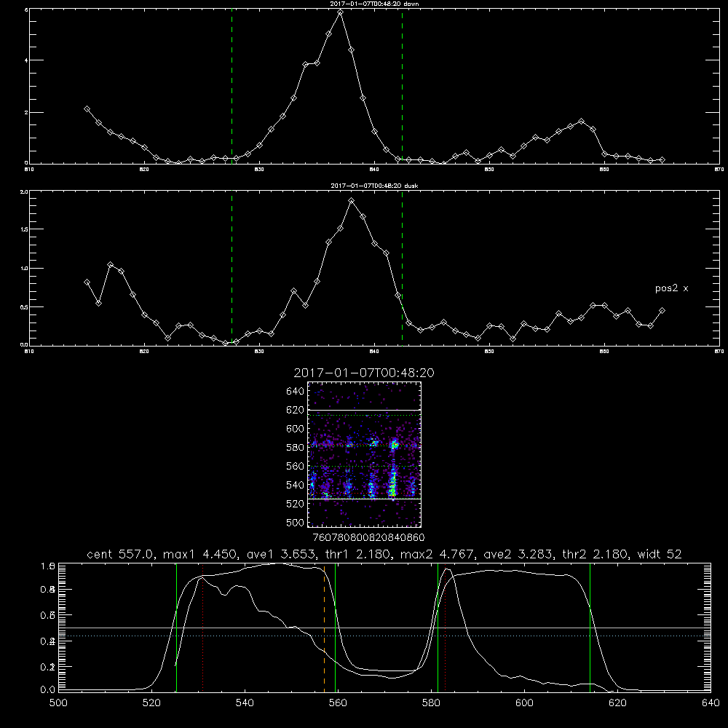Click the bottom plot x-axis label "580"
The image size is (728, 728).
tap(431, 703)
